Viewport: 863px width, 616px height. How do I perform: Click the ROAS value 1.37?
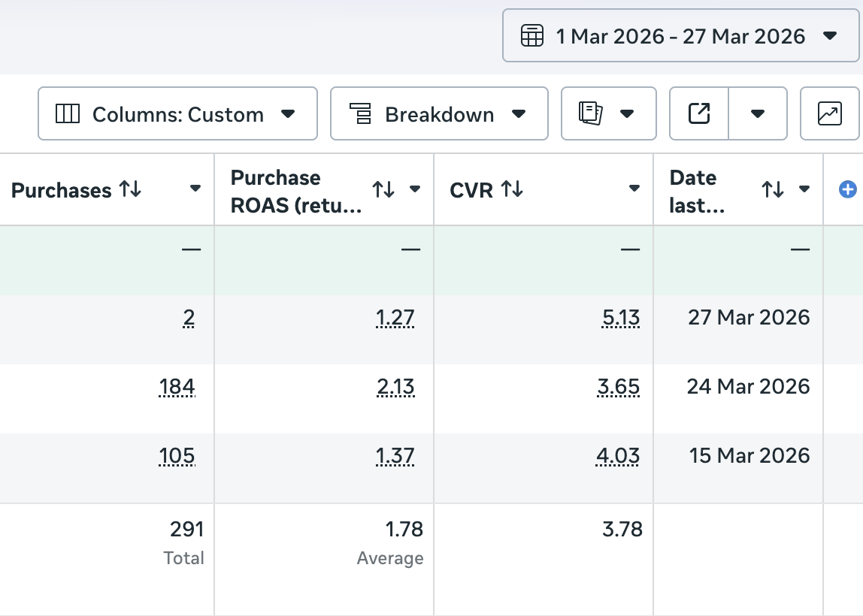395,457
